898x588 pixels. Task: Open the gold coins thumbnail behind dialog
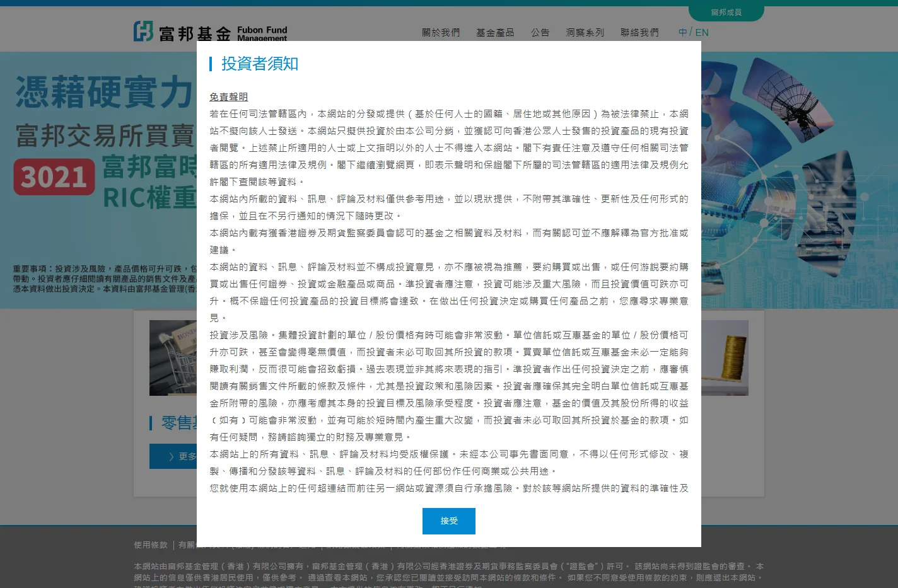pos(725,358)
